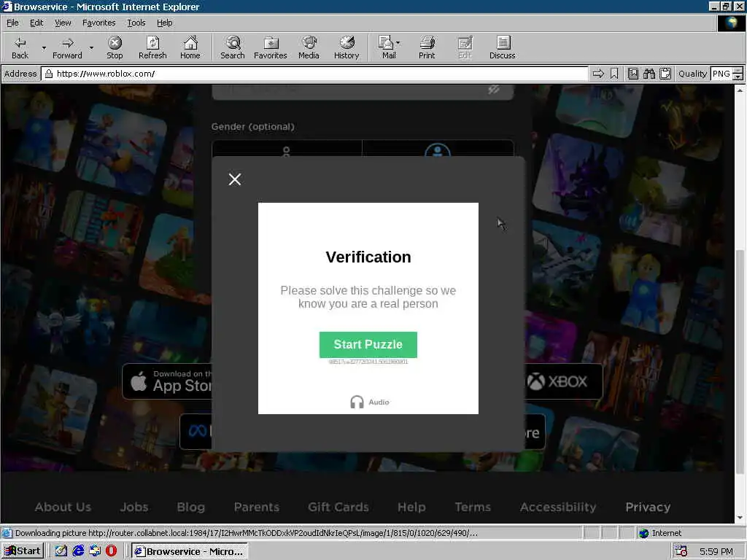Expand the Mail button dropdown arrow
Viewport: 747px width, 560px height.
pos(398,43)
